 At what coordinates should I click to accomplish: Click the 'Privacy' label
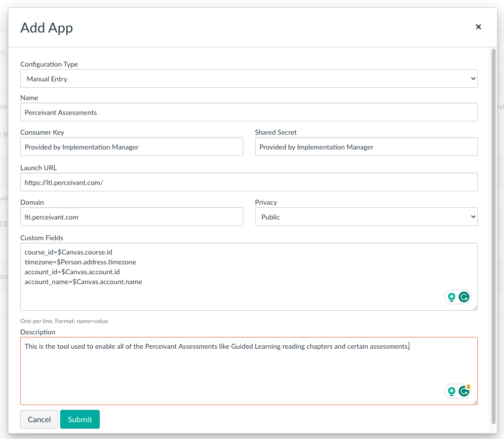point(266,202)
